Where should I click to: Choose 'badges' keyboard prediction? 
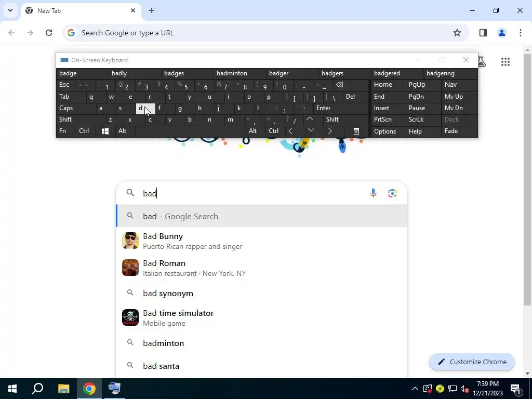[188, 73]
